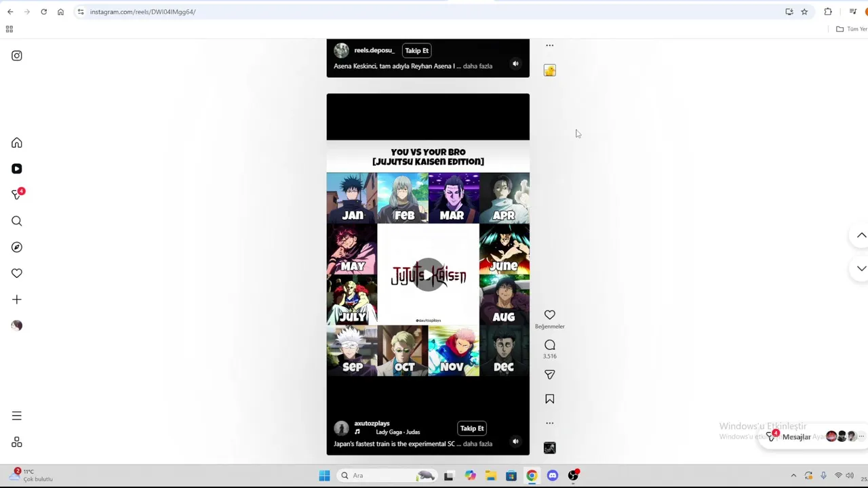Open the Instagram logo home link

17,56
